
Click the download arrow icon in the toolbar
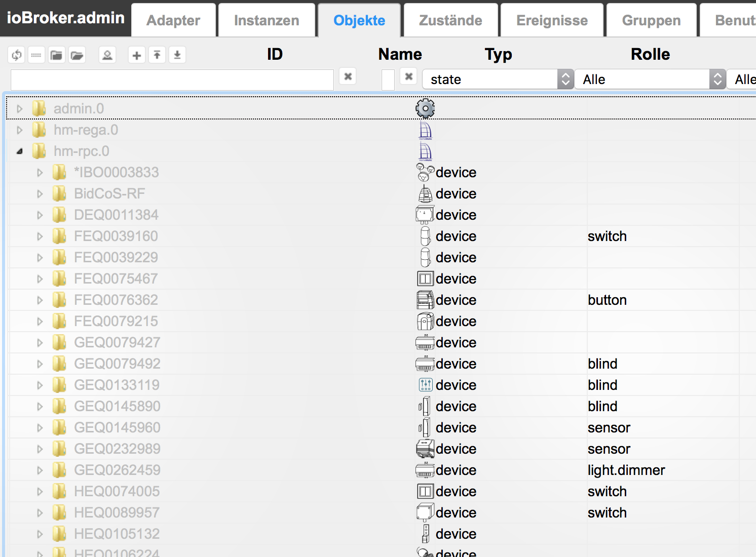(177, 55)
